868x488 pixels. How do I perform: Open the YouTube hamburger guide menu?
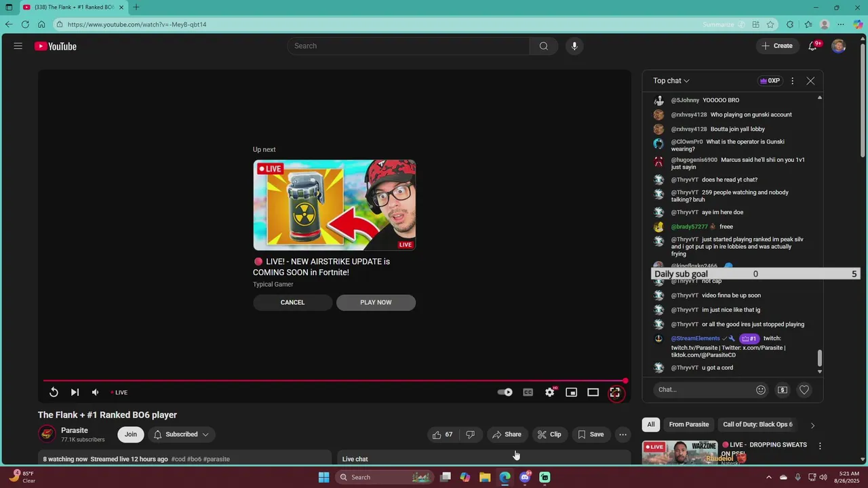point(18,46)
